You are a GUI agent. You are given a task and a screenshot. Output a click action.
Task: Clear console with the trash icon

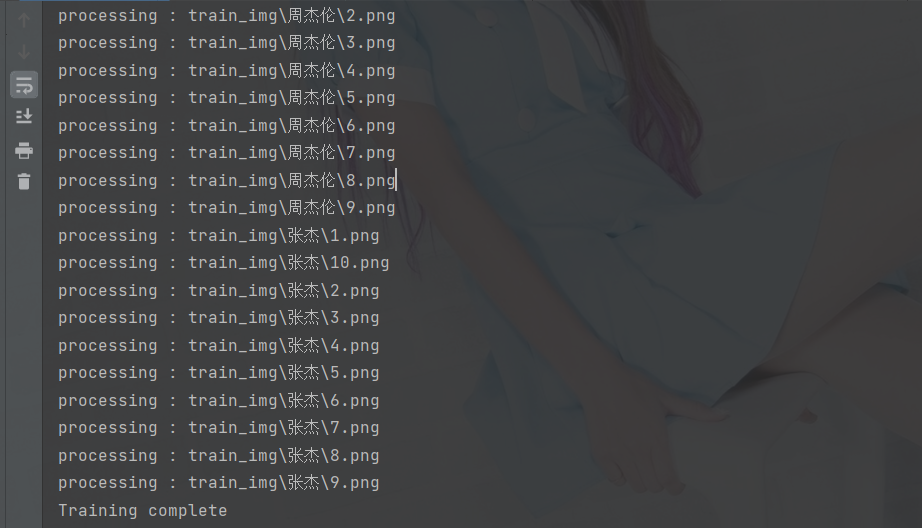[24, 181]
